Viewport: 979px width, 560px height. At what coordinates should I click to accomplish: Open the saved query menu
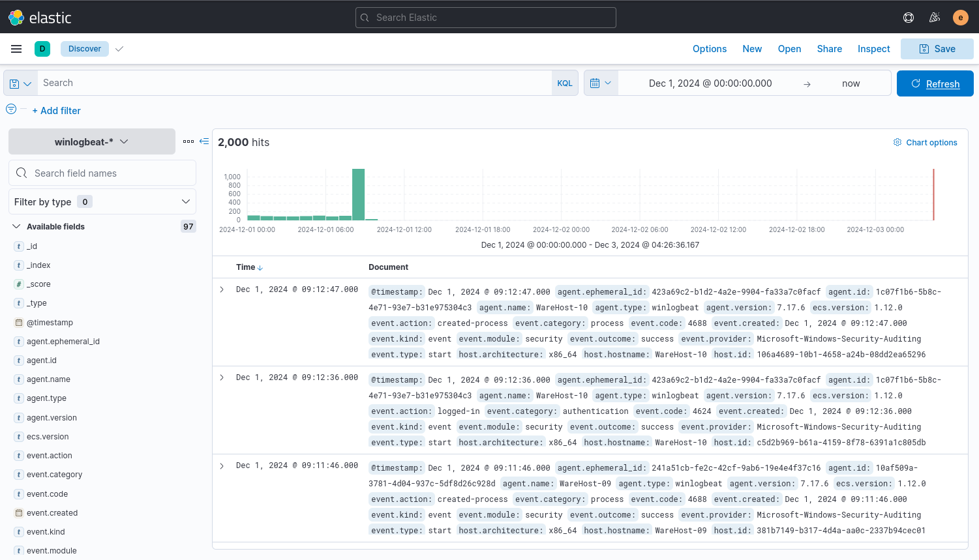[x=20, y=83]
